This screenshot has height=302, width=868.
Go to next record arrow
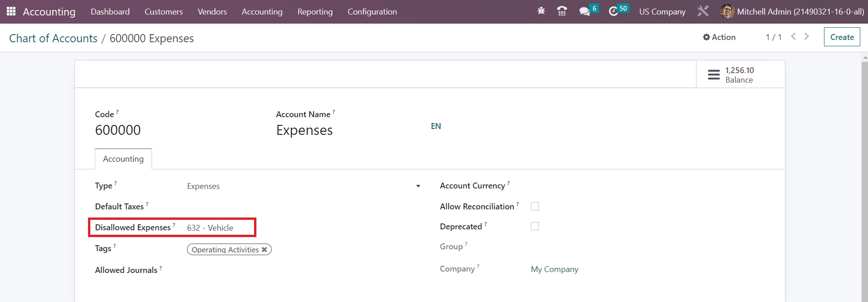tap(807, 37)
